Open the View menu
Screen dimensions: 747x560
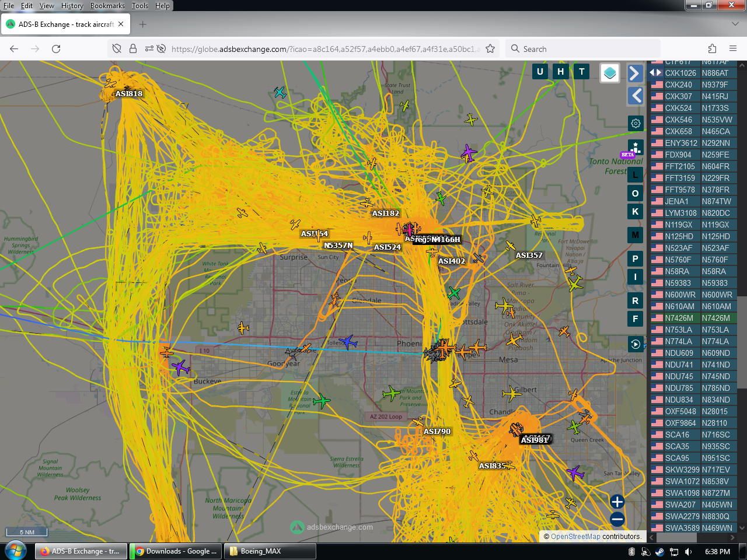[x=47, y=6]
